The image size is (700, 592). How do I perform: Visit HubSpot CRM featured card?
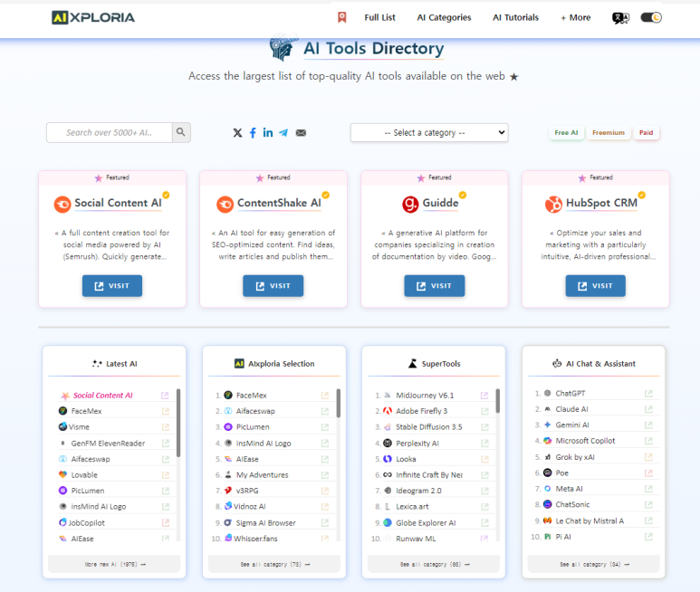pos(596,285)
